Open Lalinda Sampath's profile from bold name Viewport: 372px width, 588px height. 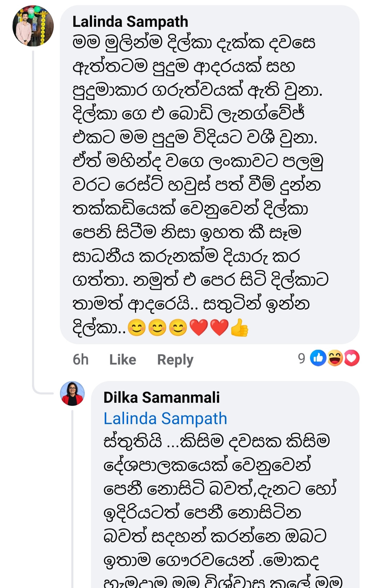pos(130,22)
